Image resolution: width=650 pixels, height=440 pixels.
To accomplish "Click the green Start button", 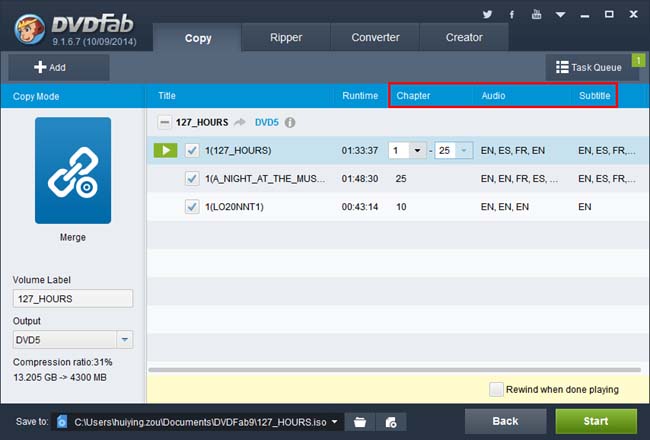I will 596,421.
